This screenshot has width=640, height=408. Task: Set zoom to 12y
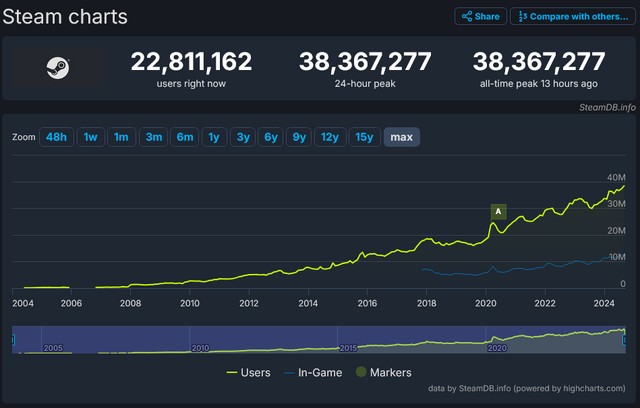(330, 137)
